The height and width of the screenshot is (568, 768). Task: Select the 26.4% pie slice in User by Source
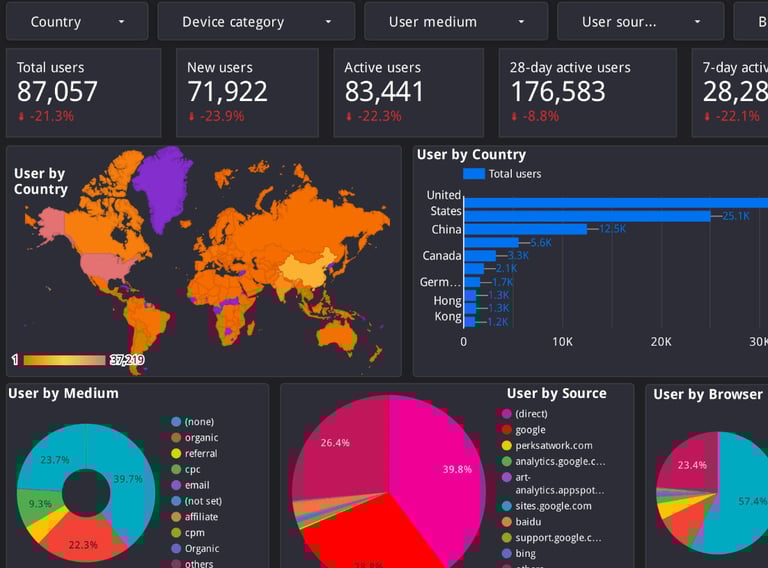(343, 446)
